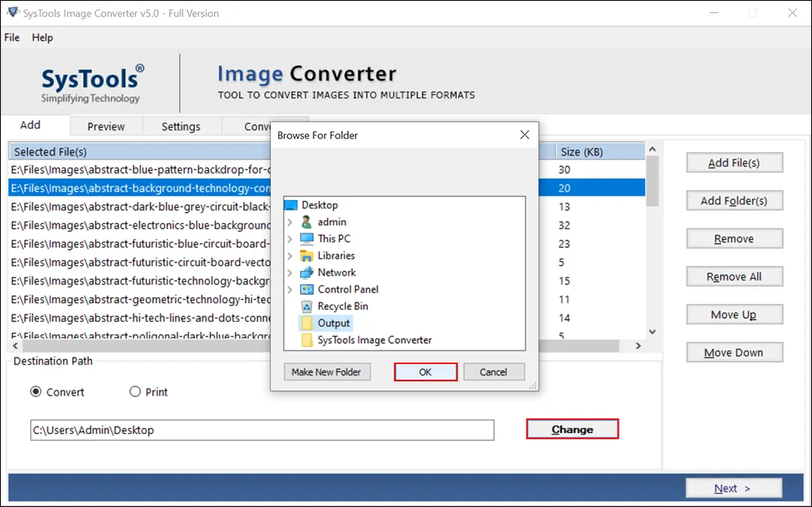Click the file list scroll up arrow
Viewport: 812px width, 507px height.
(653, 149)
